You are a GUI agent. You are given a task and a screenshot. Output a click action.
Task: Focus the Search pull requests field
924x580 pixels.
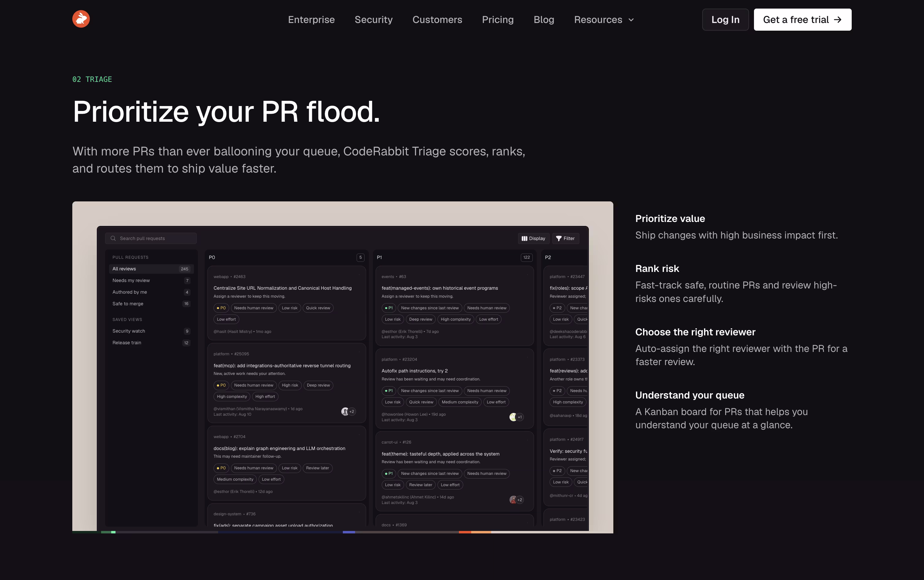[151, 238]
